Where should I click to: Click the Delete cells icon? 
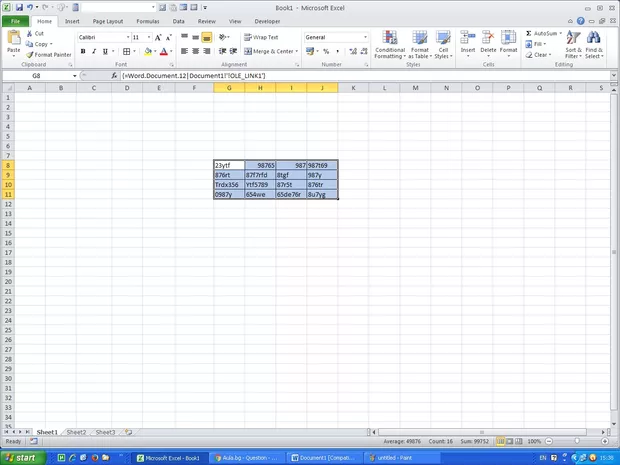[488, 46]
